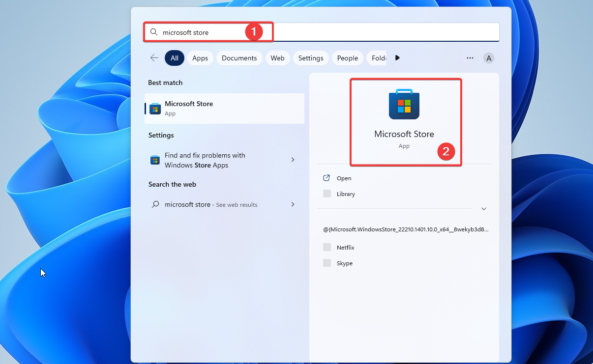Click the Store icon beside troubleshooting setting
Screen dimensions: 593x364
[155, 160]
